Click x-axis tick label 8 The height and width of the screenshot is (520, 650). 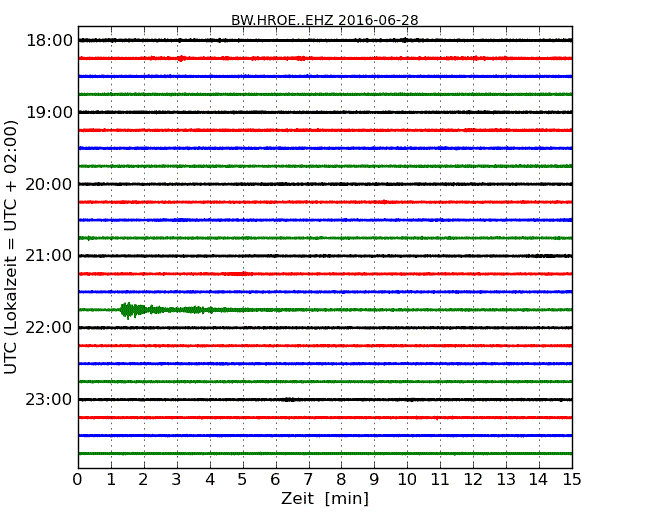point(341,480)
